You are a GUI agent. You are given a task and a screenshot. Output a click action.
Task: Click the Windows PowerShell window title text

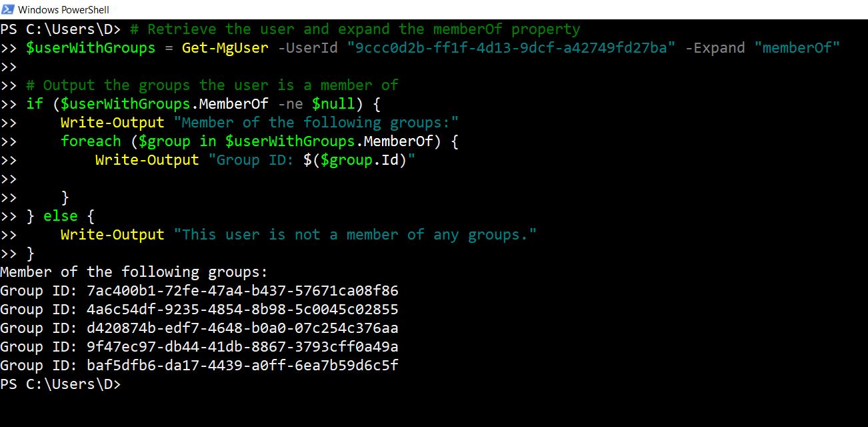[63, 10]
